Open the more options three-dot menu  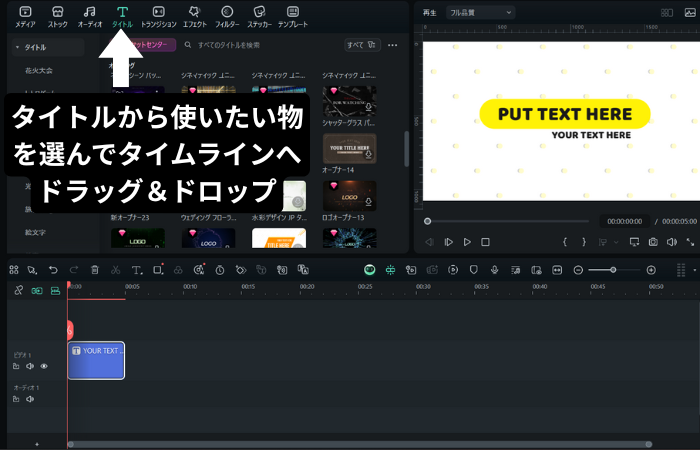[x=392, y=45]
